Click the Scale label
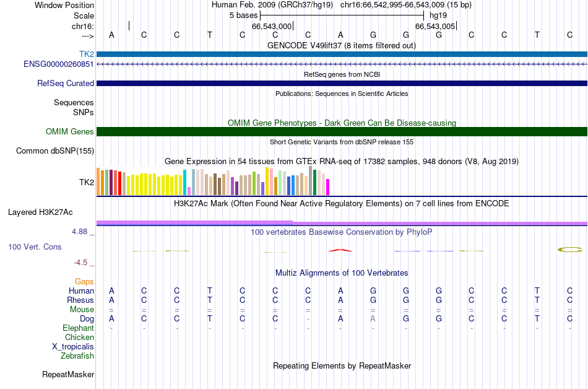 [x=84, y=15]
